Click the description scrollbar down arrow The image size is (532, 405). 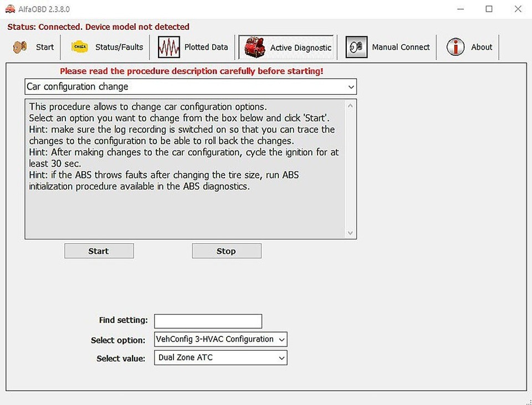[x=350, y=233]
